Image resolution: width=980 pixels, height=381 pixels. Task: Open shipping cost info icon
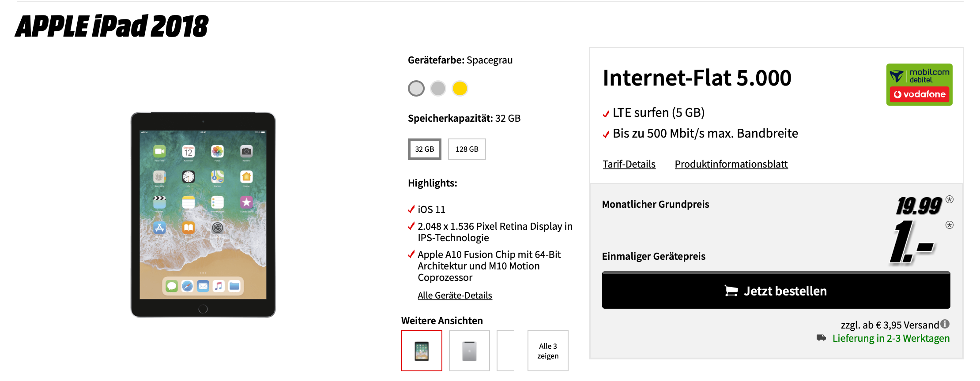[945, 324]
